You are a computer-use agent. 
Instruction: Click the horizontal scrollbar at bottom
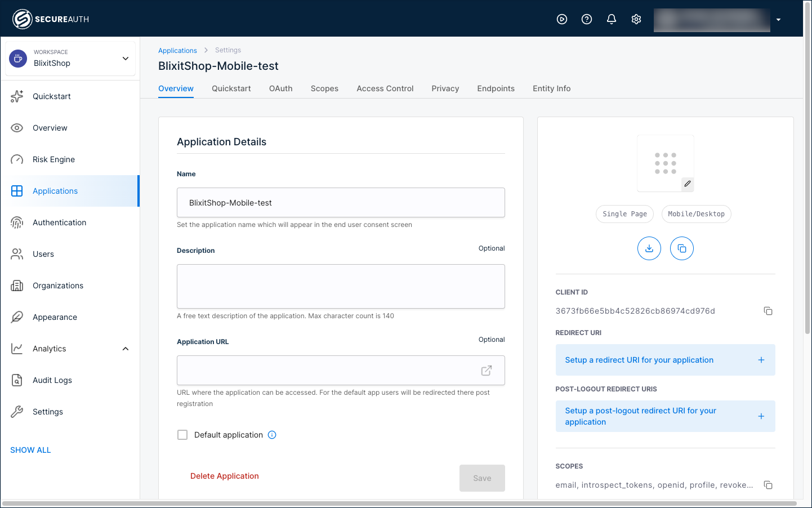tap(399, 503)
